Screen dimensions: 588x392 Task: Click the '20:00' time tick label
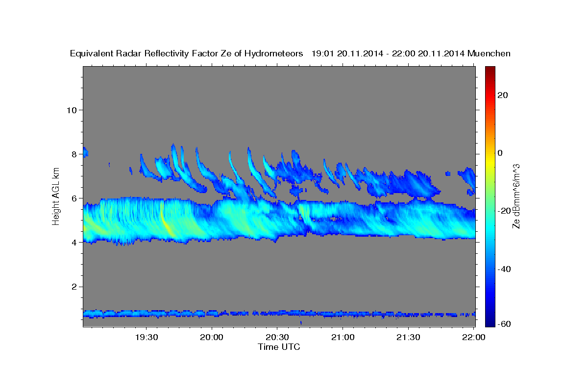point(212,337)
